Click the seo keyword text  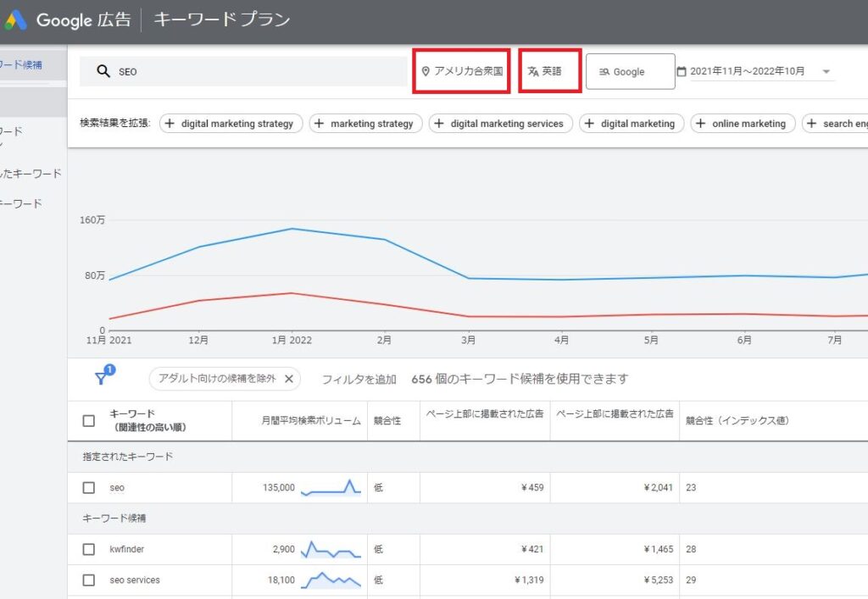(117, 487)
